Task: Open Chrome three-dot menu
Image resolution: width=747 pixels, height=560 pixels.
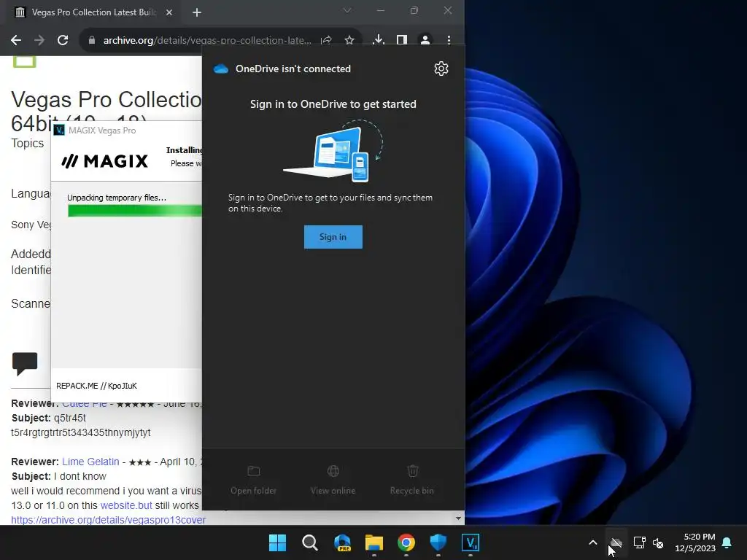Action: [x=449, y=40]
